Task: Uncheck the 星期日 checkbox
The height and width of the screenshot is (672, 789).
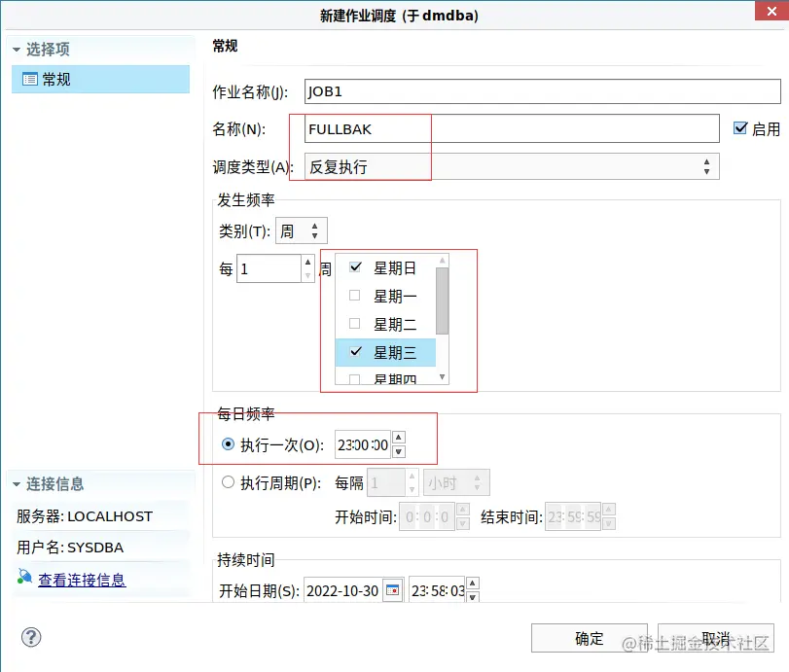Action: tap(355, 268)
